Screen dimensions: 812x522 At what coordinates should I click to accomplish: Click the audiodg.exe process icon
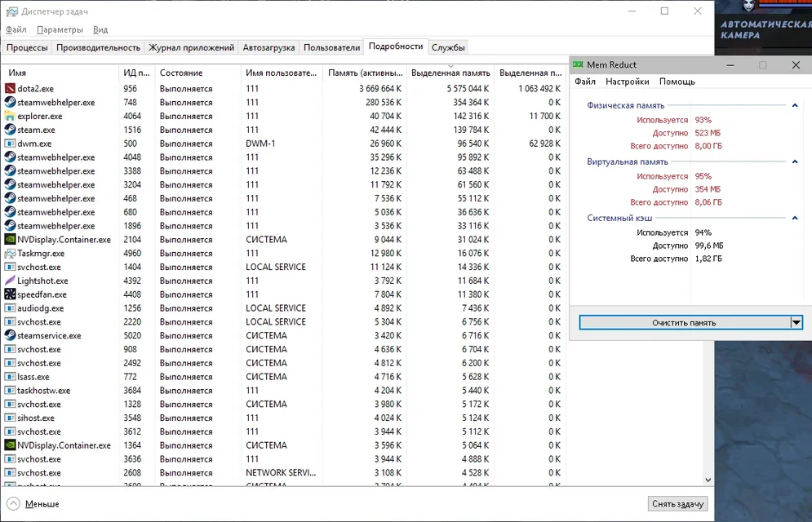(x=10, y=307)
